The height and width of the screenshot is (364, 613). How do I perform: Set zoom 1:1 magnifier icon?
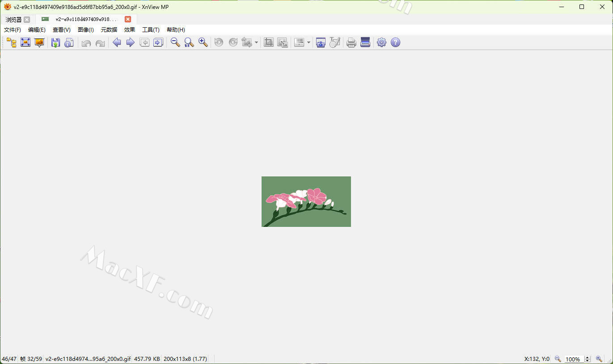pyautogui.click(x=189, y=42)
